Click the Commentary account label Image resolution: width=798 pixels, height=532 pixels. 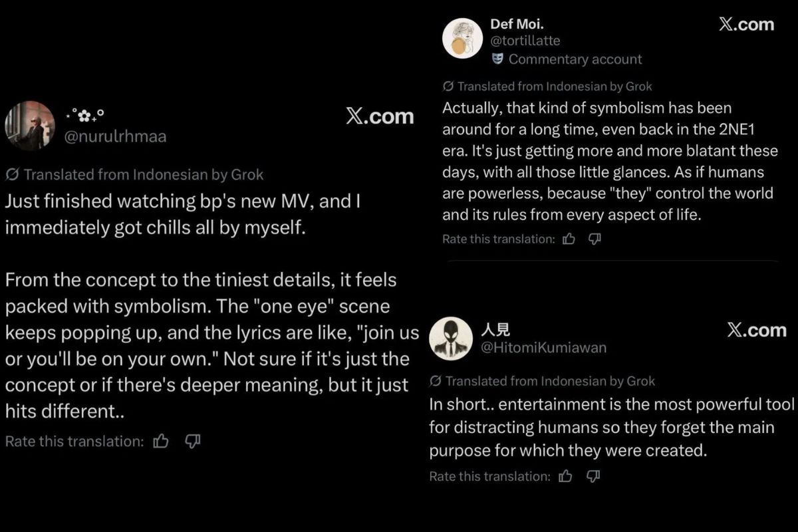575,59
